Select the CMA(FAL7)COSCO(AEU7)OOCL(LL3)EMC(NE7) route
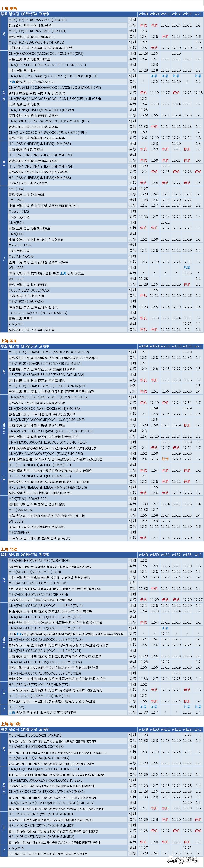 click(45, 628)
